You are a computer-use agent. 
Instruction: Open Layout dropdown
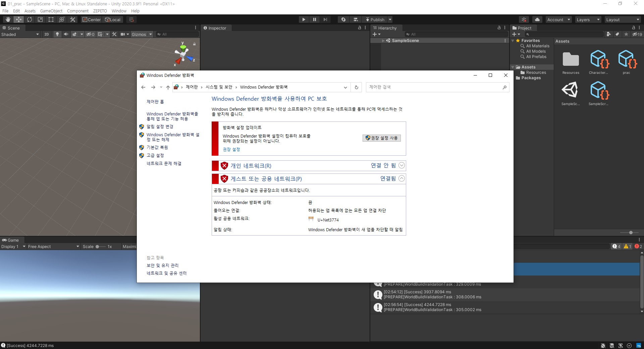pos(623,19)
